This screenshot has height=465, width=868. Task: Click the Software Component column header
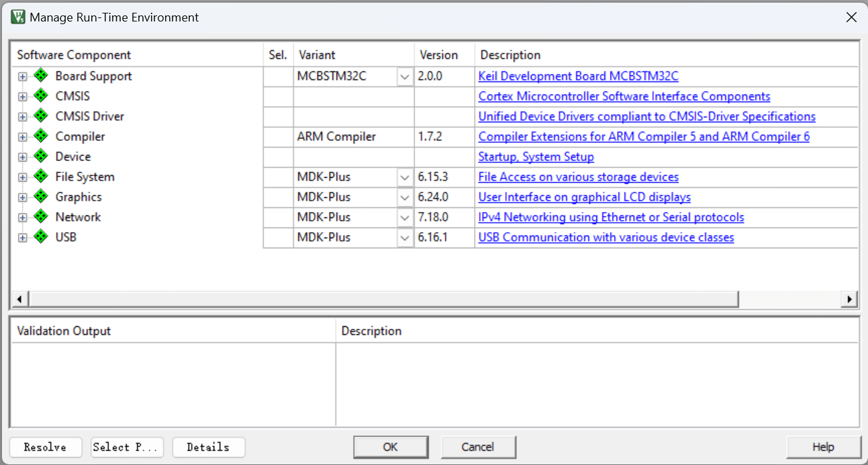137,55
